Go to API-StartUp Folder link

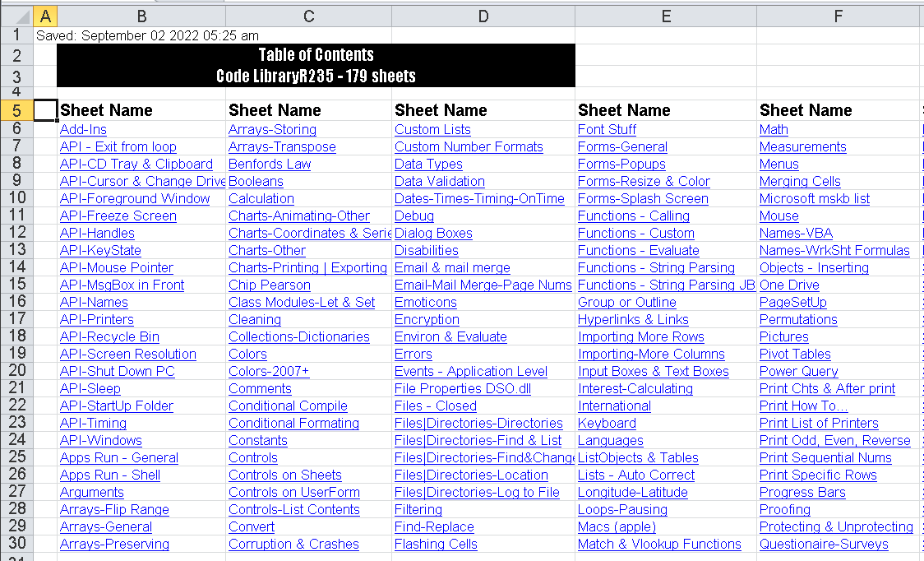coord(117,406)
